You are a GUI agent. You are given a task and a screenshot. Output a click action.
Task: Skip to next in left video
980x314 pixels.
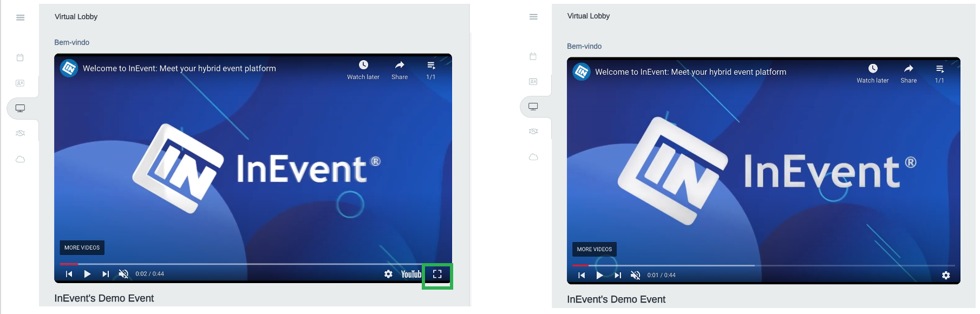click(x=106, y=274)
